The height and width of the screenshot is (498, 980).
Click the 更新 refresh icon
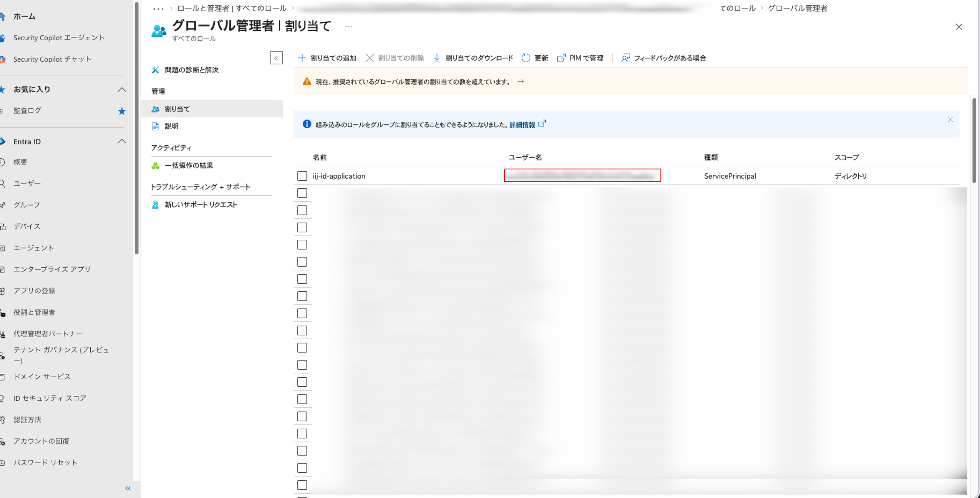pos(526,58)
